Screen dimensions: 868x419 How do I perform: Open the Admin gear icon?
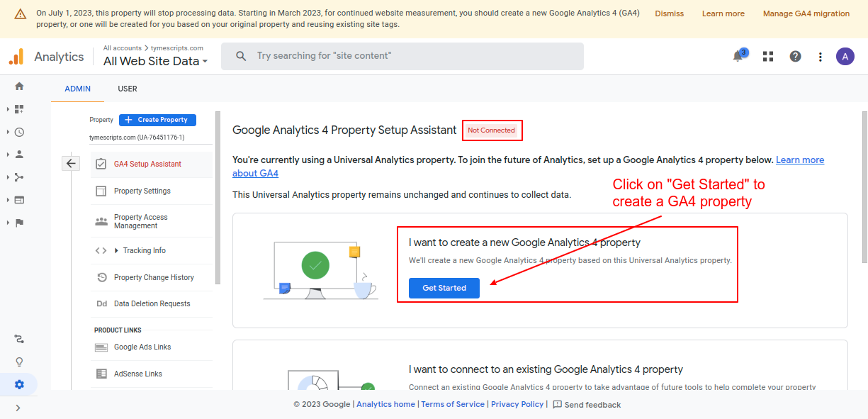[x=19, y=384]
